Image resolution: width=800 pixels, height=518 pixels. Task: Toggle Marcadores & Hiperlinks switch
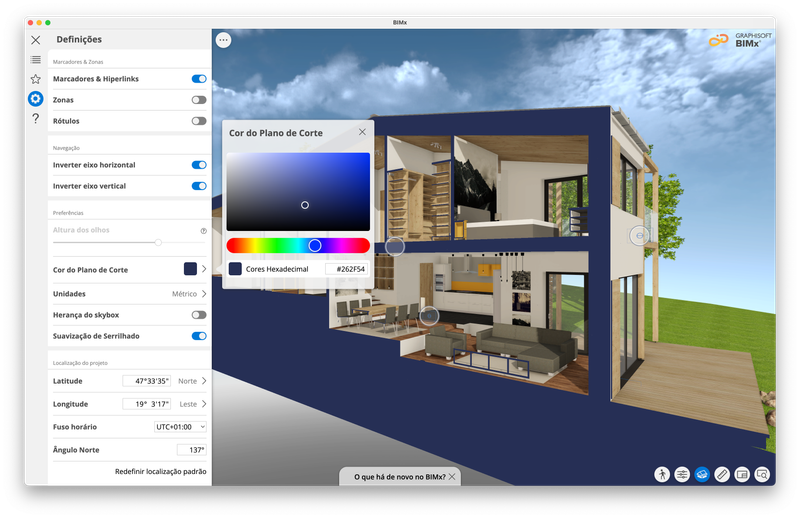[199, 79]
